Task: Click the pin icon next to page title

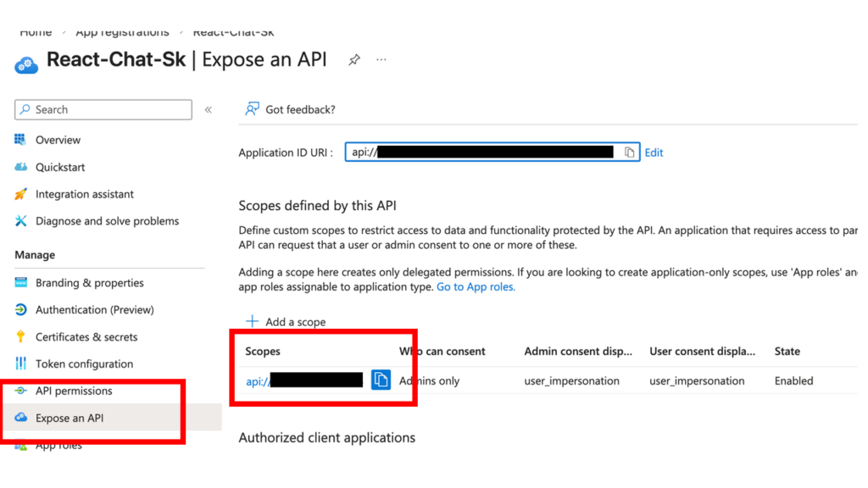Action: (x=354, y=60)
